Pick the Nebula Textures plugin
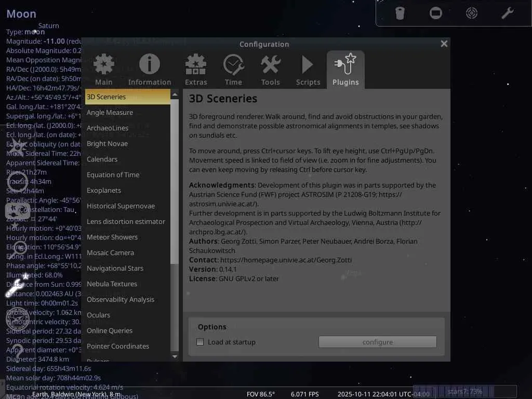532x399 pixels. 128,284
